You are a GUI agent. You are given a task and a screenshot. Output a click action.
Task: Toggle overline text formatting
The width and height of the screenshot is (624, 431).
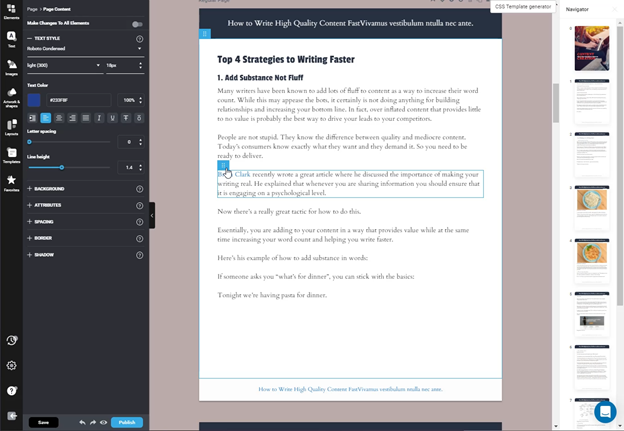click(139, 118)
